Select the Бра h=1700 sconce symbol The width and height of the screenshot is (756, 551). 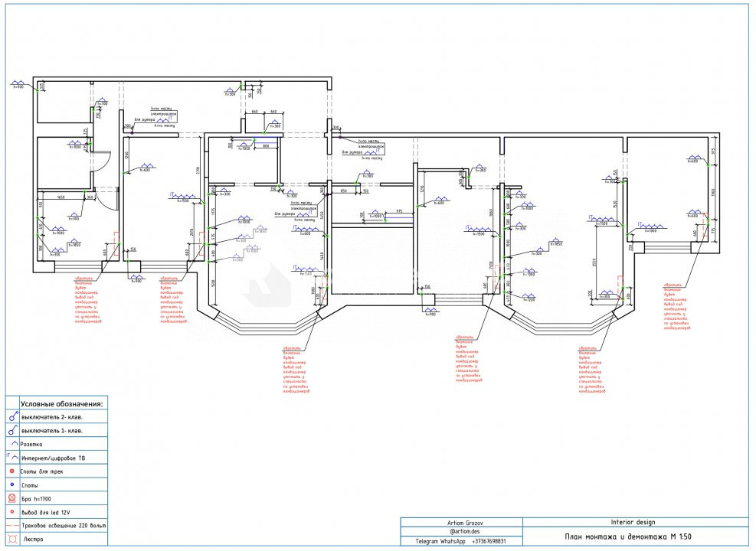[13, 498]
